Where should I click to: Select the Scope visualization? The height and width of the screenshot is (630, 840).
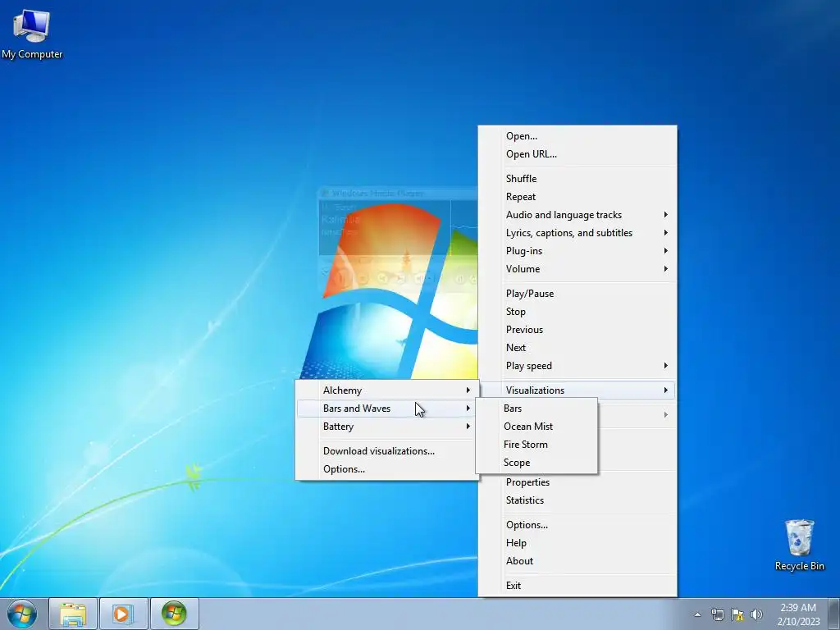[536, 463]
